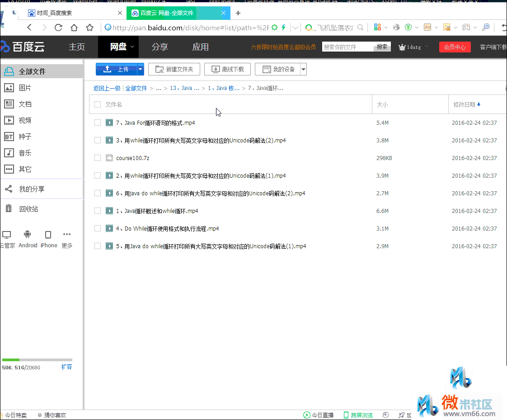This screenshot has width=507, height=420.
Task: Open 我的分享 share icon
Action: click(9, 189)
